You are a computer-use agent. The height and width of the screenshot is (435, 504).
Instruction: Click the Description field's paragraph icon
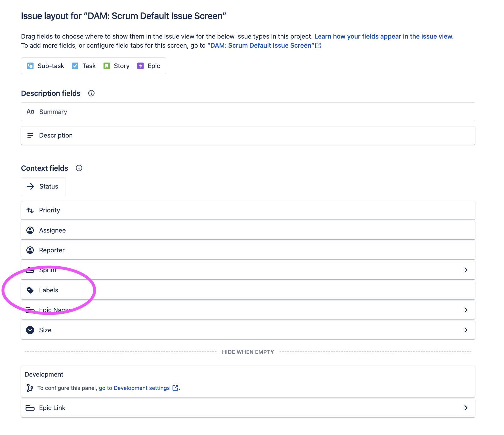click(30, 135)
